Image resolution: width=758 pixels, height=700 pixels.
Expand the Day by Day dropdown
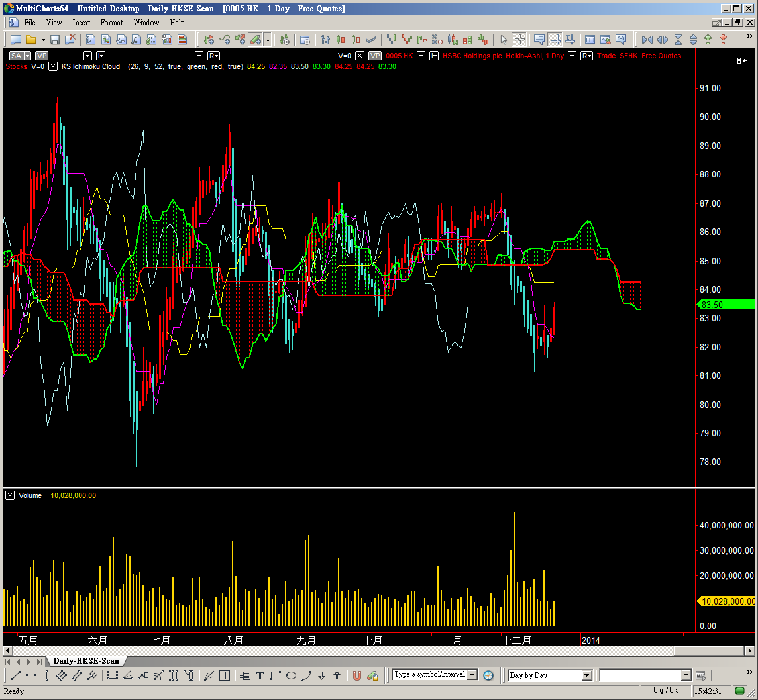tap(586, 675)
